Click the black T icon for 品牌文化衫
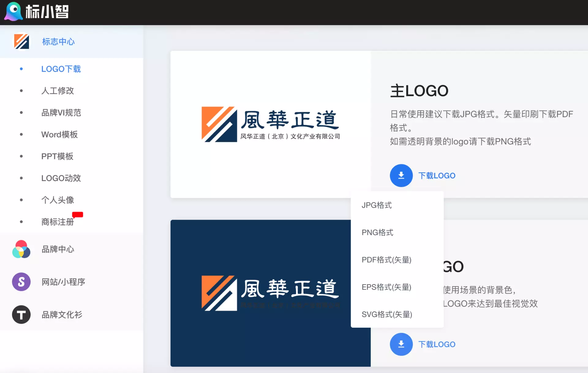 point(21,315)
